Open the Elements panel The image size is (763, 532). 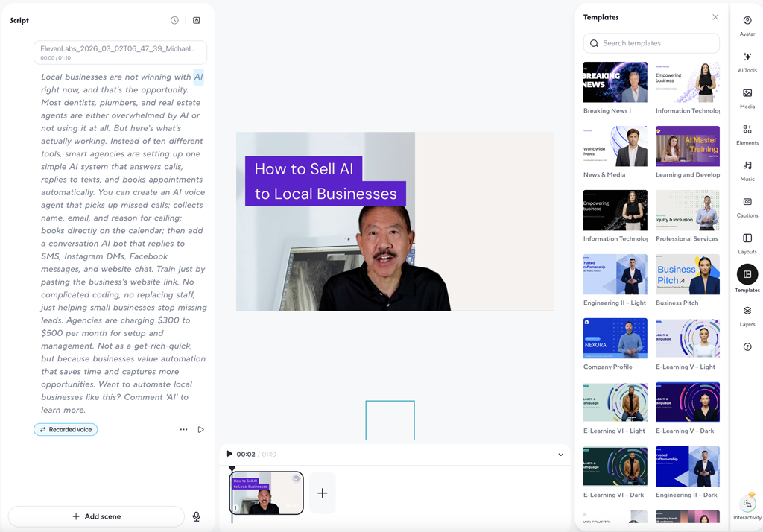point(747,133)
